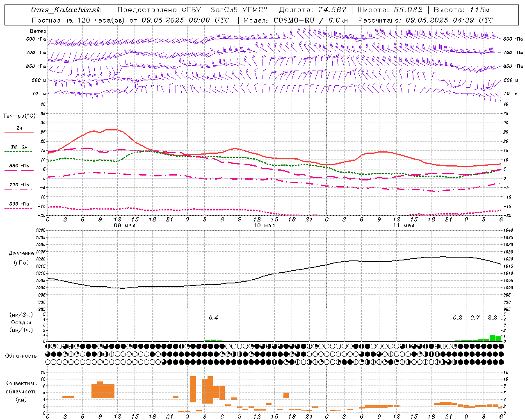Click the precipitation value 0.7
Viewport: 525px width, 420px height.
[x=475, y=317]
